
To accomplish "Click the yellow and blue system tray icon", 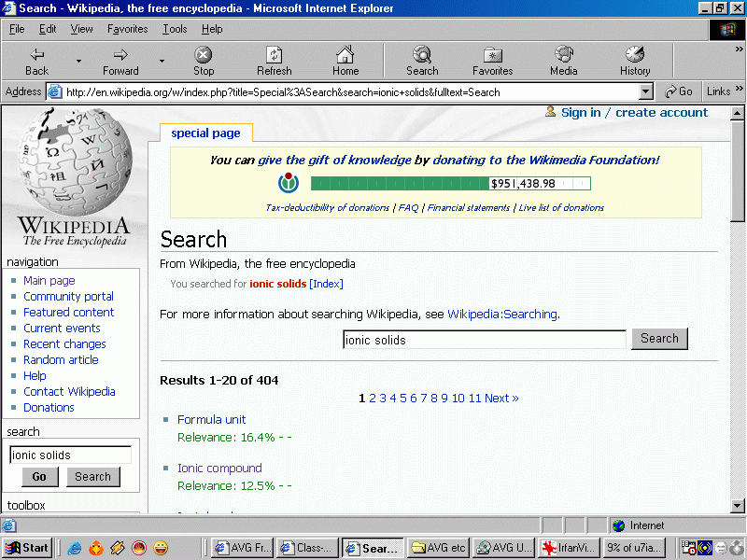I will click(705, 548).
